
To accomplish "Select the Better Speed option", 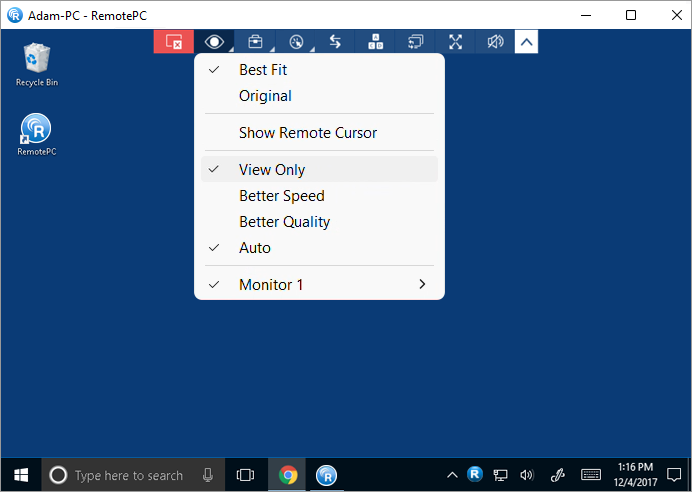I will click(282, 196).
